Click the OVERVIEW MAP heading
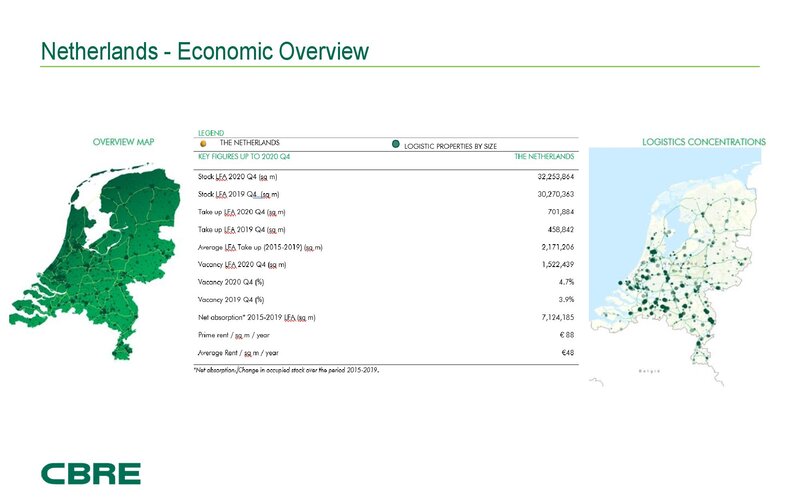Image resolution: width=800 pixels, height=504 pixels. point(123,142)
